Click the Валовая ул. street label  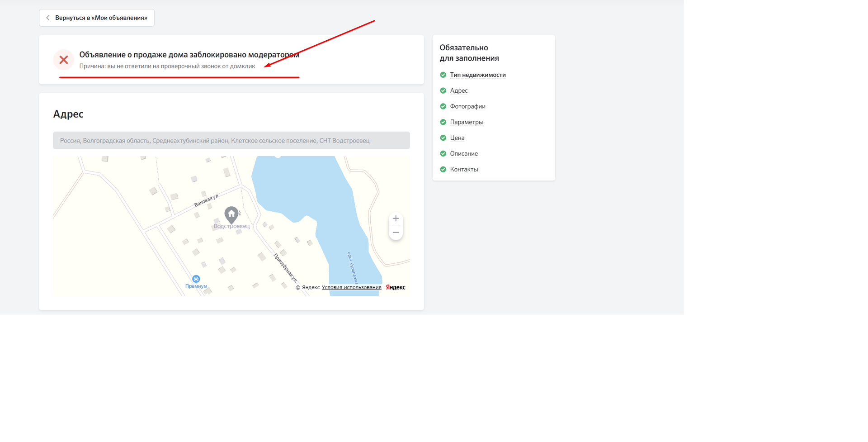point(207,200)
